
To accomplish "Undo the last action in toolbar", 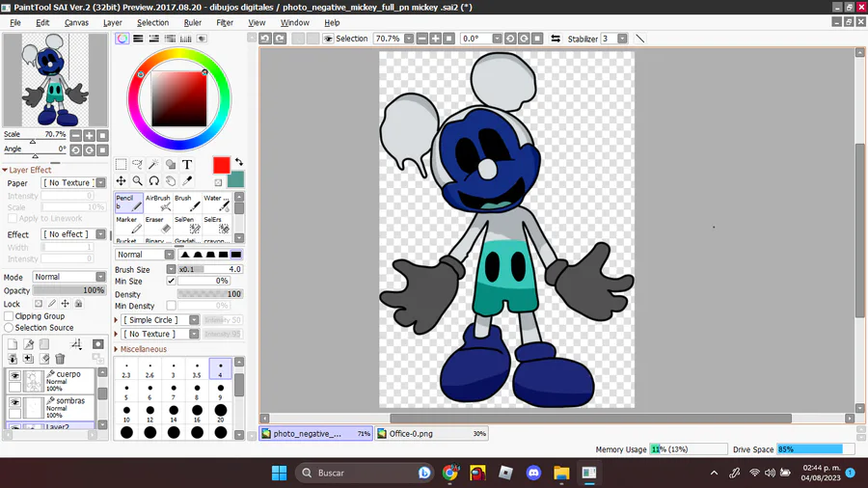I will click(265, 39).
